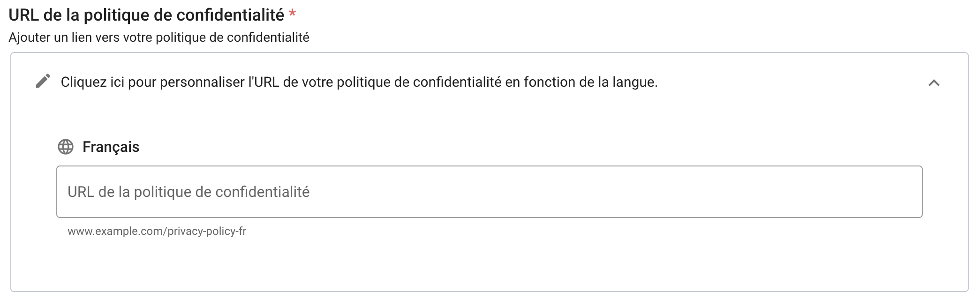Click the edit icon beside the customization text
Image resolution: width=980 pixels, height=301 pixels.
click(x=43, y=82)
